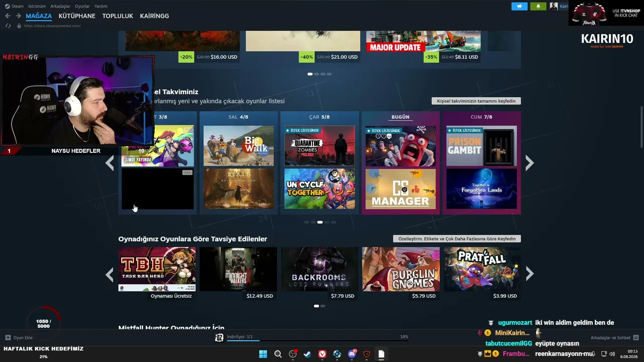Click the volume speaker icon in system tray
644x362 pixels.
[612, 354]
